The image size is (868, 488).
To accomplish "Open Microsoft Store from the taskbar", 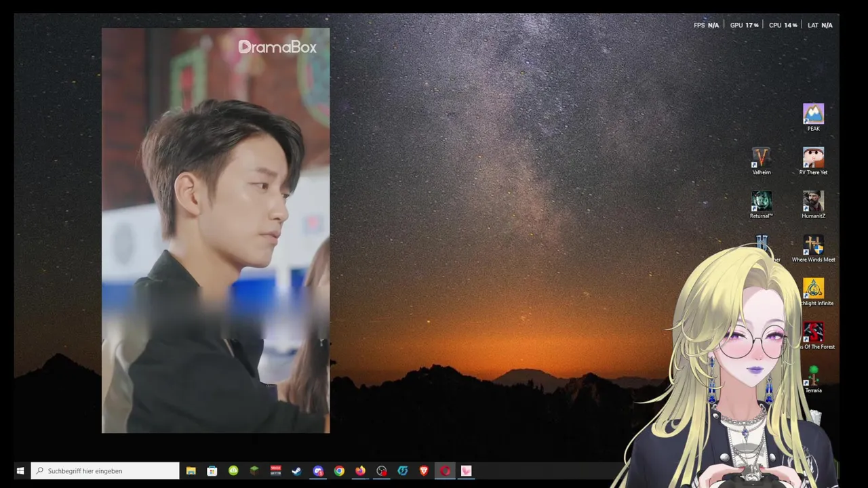I will coord(212,470).
